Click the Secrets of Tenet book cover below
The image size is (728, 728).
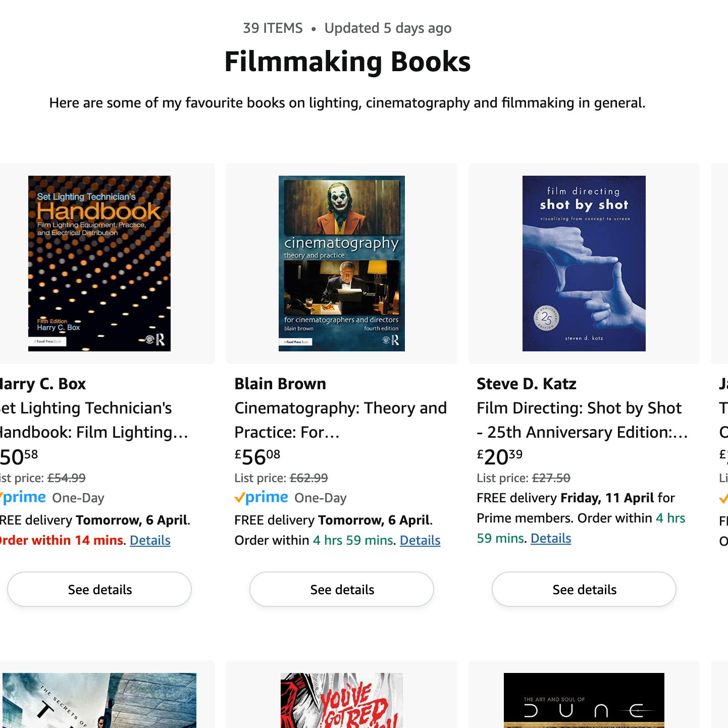point(99,701)
